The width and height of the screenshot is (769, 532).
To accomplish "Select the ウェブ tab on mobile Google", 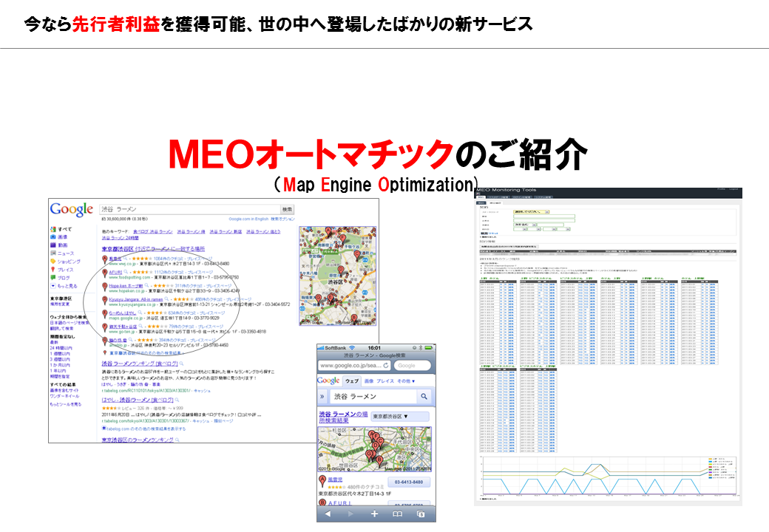I will click(351, 381).
